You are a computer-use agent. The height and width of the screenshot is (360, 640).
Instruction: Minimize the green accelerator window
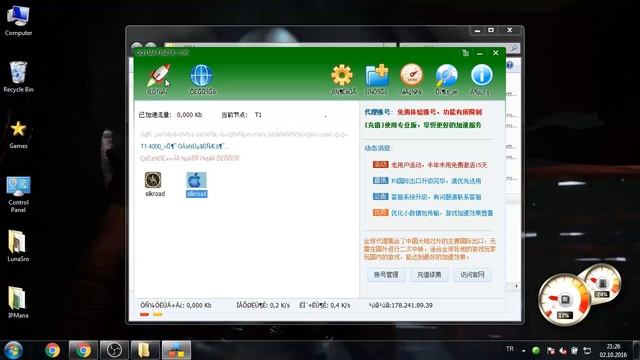(480, 53)
